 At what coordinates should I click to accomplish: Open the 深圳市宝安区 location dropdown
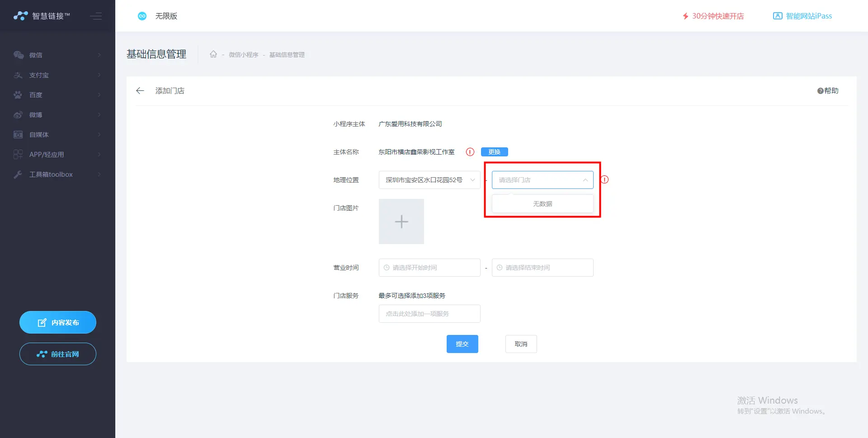click(x=429, y=180)
